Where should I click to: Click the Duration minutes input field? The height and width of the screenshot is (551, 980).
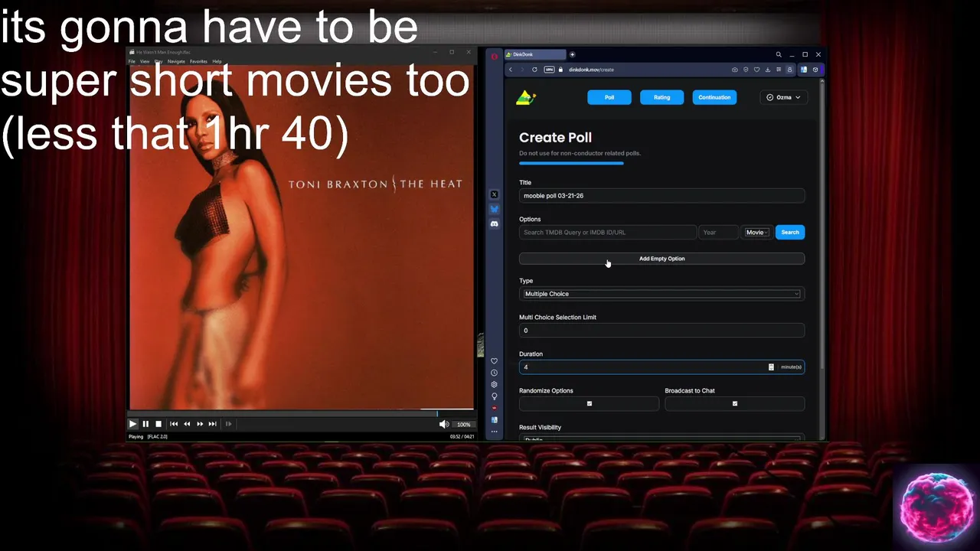point(661,367)
